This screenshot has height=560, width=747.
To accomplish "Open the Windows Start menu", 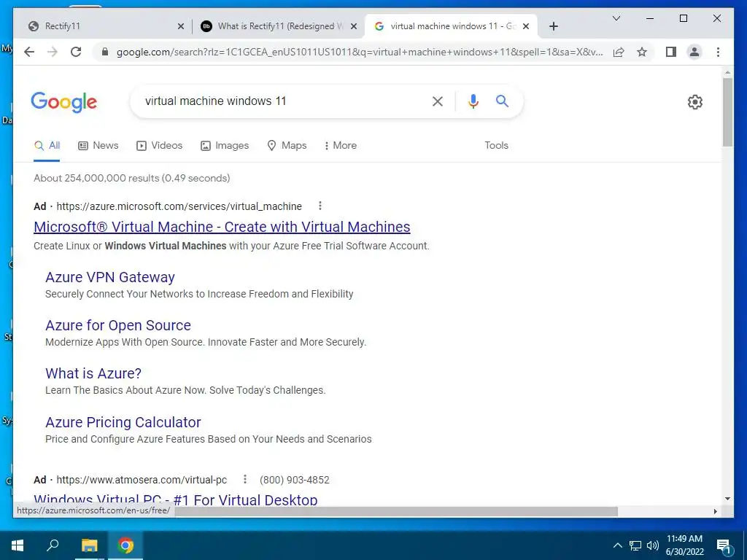I will click(18, 545).
